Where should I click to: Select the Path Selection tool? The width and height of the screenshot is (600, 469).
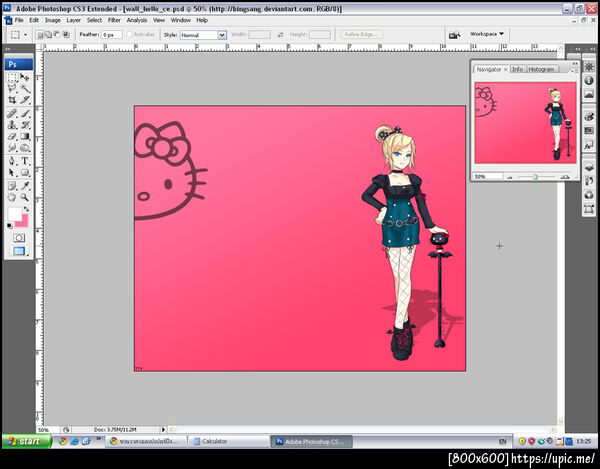point(12,173)
